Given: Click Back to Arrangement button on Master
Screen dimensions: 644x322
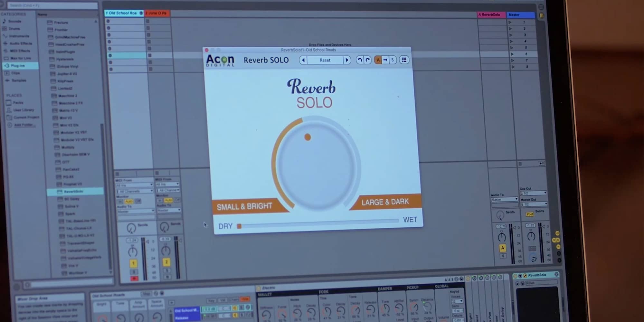Looking at the screenshot, I should click(541, 164).
